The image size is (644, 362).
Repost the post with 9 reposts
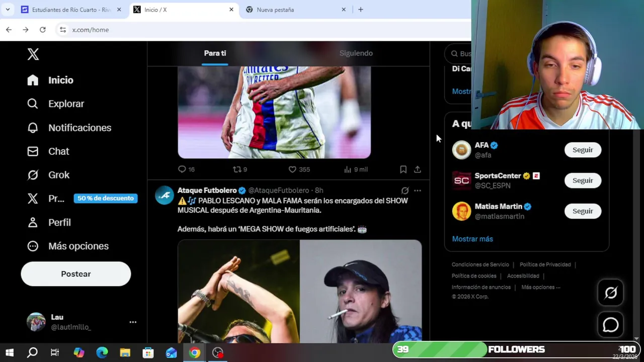[x=239, y=169]
